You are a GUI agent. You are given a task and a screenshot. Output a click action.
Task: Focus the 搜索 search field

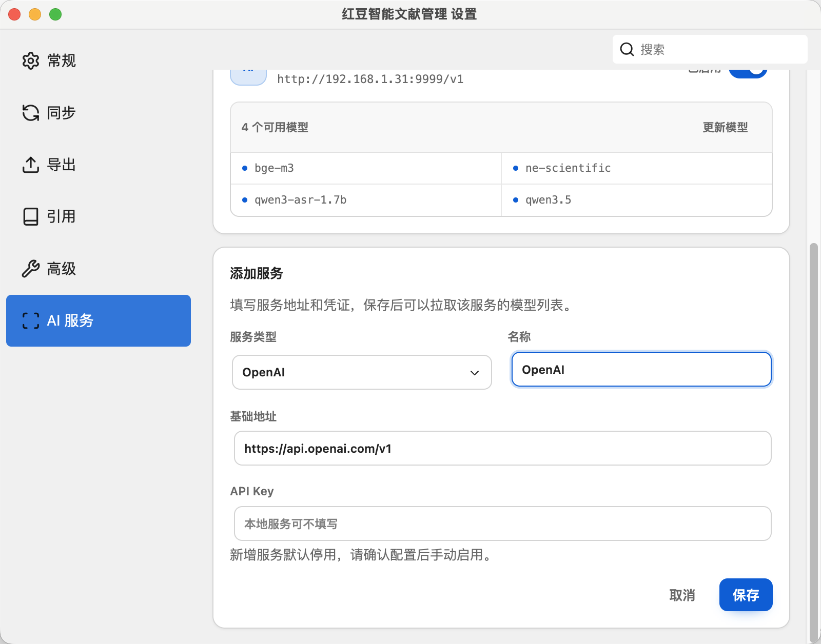[x=710, y=49]
